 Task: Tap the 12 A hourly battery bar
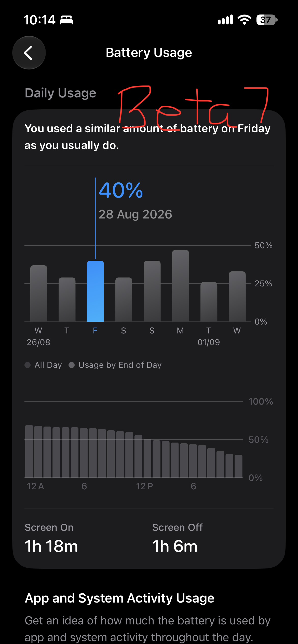point(29,451)
